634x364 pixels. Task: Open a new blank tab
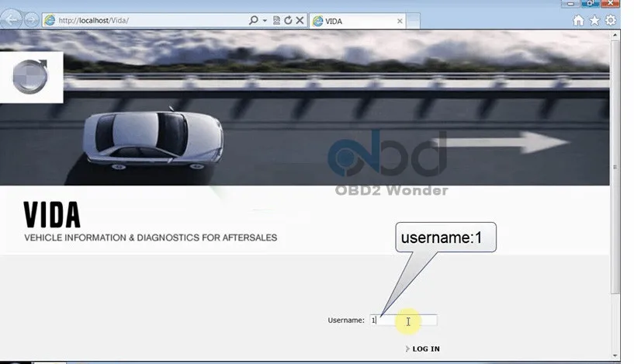(x=413, y=21)
